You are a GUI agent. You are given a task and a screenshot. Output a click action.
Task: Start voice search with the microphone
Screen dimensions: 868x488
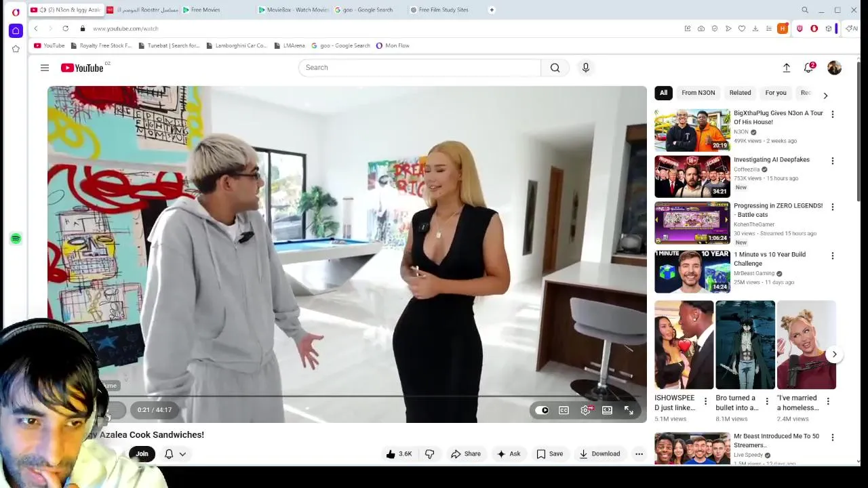tap(586, 68)
